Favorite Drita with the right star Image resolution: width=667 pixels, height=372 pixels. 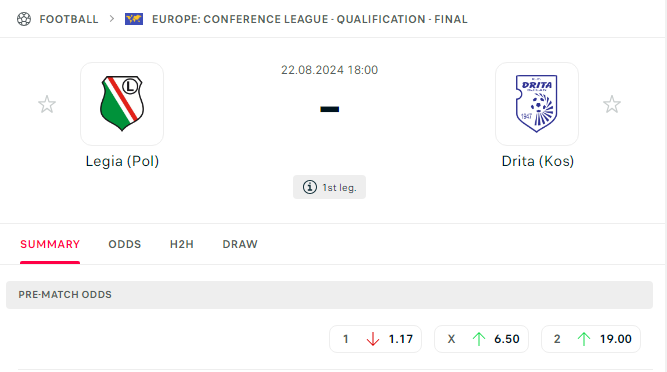coord(612,104)
